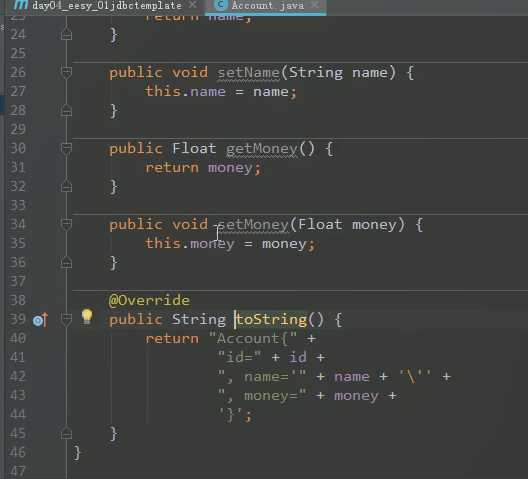Click 'this.name' on line 27
Viewport: 528px width, 479px height.
coord(186,92)
